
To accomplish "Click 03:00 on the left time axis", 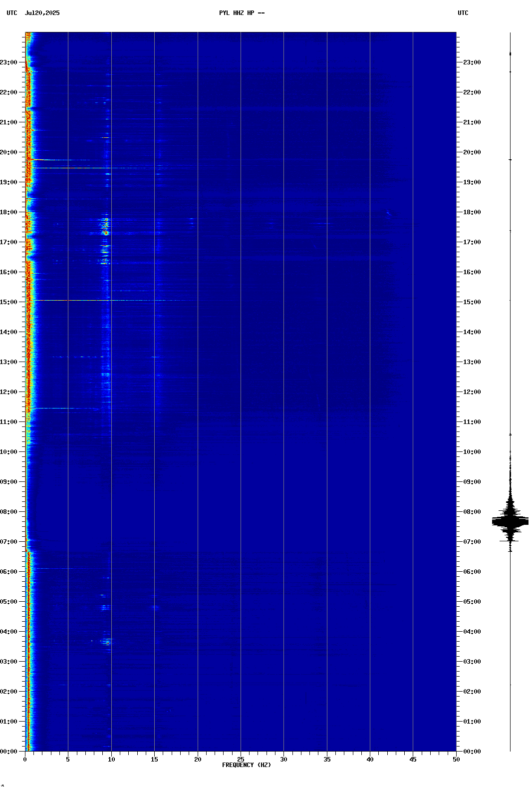I will (x=8, y=662).
